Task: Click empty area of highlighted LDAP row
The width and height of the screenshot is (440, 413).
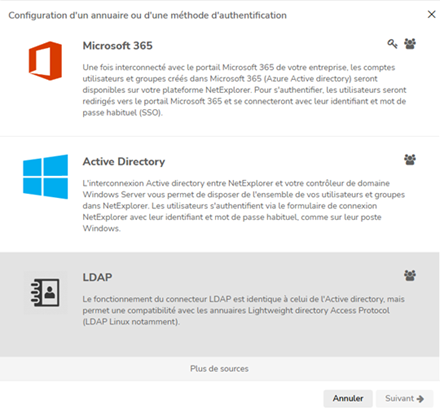Action: coord(233,342)
